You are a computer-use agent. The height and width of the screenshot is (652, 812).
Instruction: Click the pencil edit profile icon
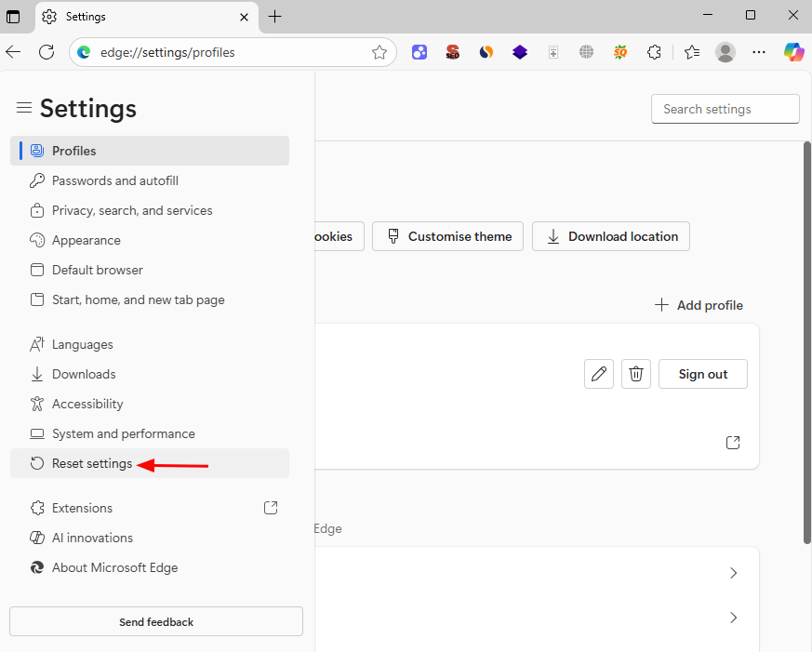(x=599, y=374)
